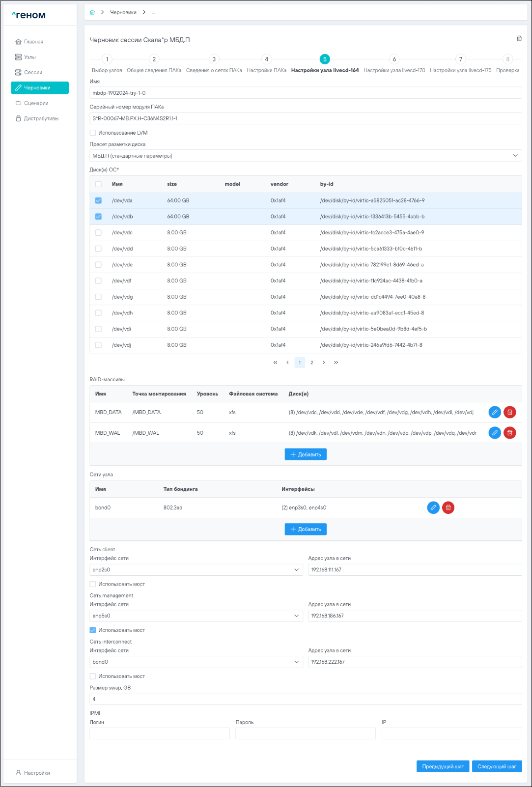Toggle bridge checkbox under management network

tap(93, 630)
